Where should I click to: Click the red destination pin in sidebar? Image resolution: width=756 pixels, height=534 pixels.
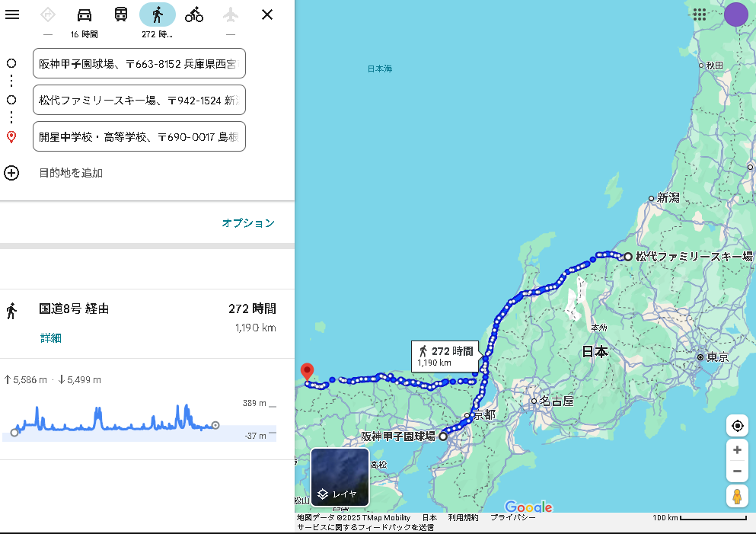(x=11, y=137)
